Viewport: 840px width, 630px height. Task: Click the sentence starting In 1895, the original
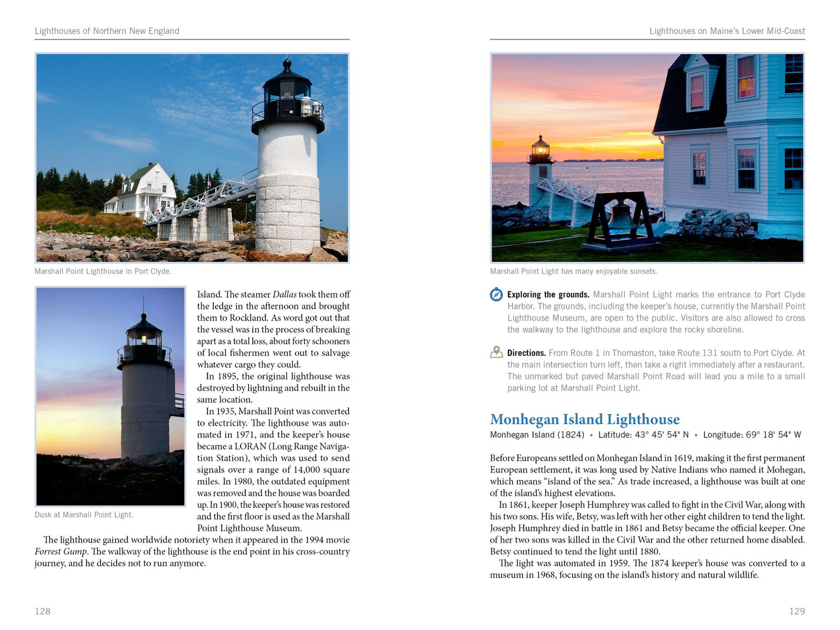(x=273, y=387)
